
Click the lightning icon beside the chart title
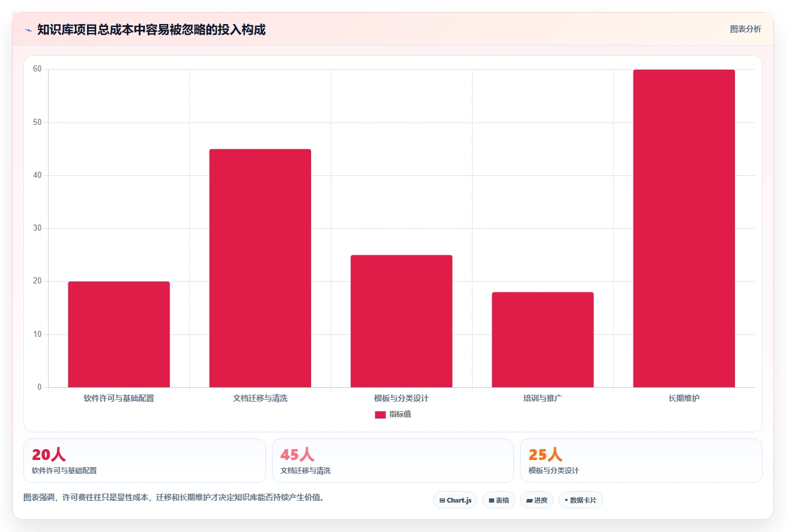[x=28, y=30]
